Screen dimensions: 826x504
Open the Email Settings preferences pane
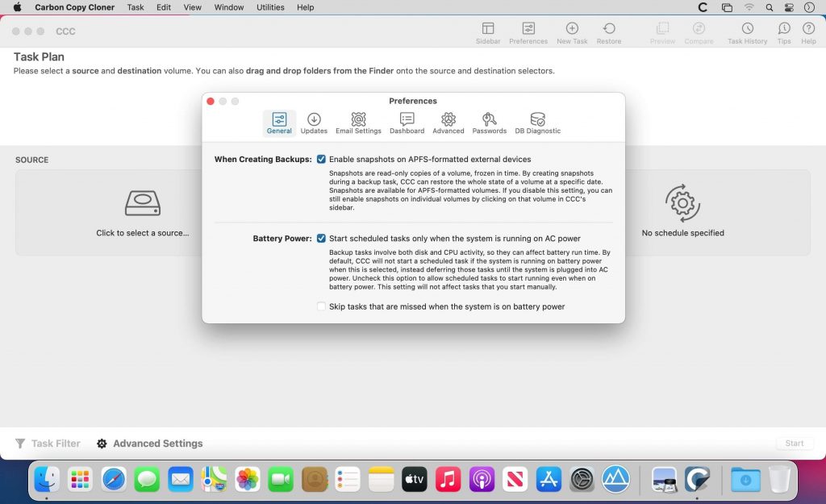coord(358,121)
